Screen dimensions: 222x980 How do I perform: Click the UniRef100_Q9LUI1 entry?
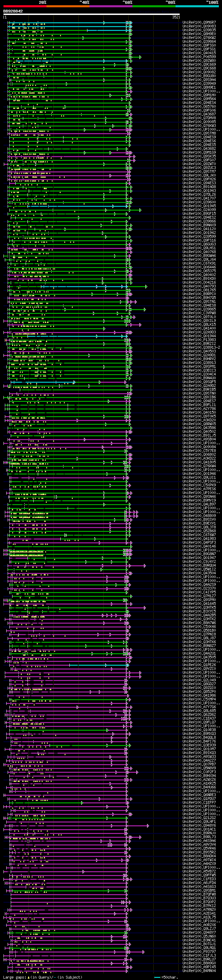[199, 477]
